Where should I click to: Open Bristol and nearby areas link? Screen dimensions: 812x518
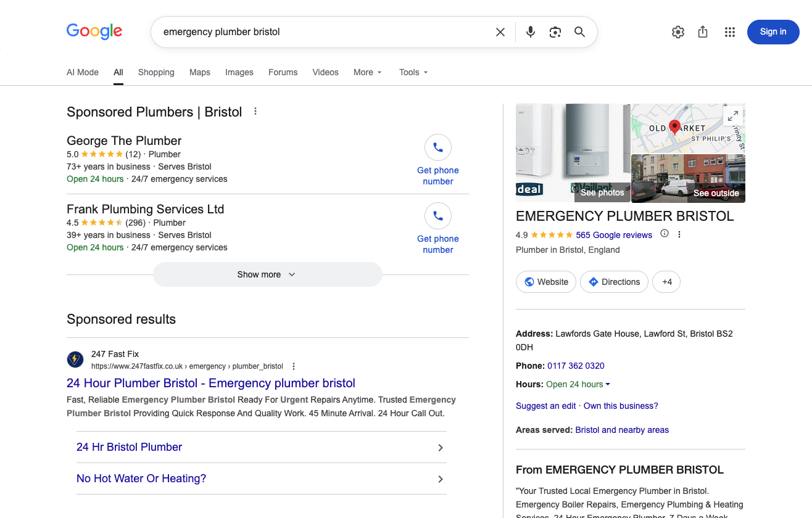622,430
